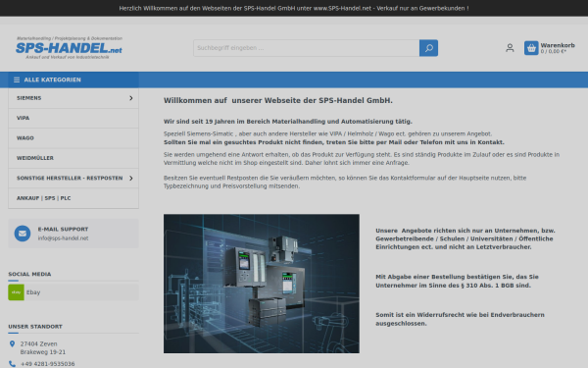Click the Willkommen auf unserer Webseite heading
The width and height of the screenshot is (588, 368).
point(278,100)
